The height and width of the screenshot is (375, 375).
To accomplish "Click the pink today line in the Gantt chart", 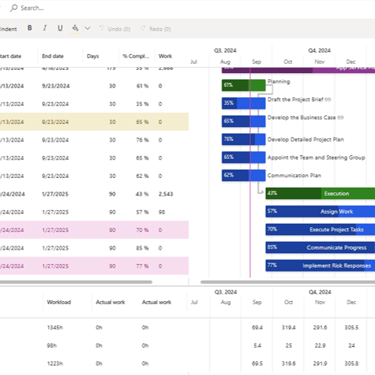I will (x=250, y=173).
